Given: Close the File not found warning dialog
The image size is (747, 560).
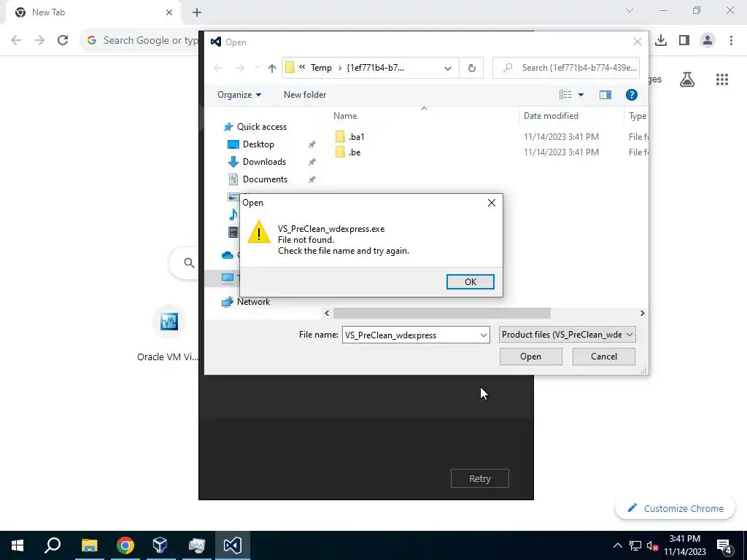Looking at the screenshot, I should (x=491, y=203).
